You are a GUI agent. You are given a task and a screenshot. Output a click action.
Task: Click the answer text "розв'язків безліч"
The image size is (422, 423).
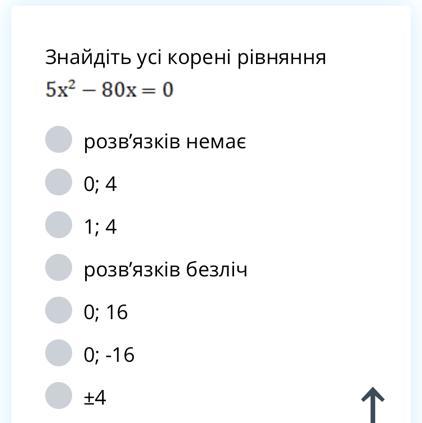(x=165, y=269)
